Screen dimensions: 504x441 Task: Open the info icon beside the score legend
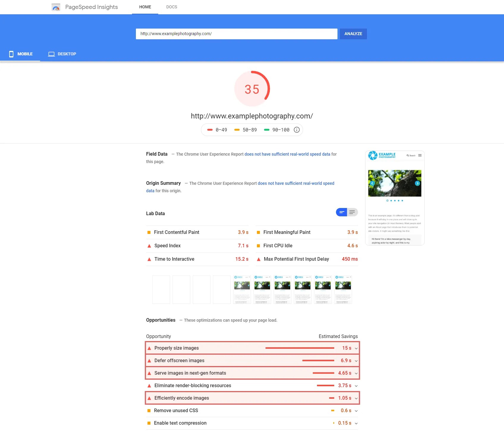[x=296, y=129]
